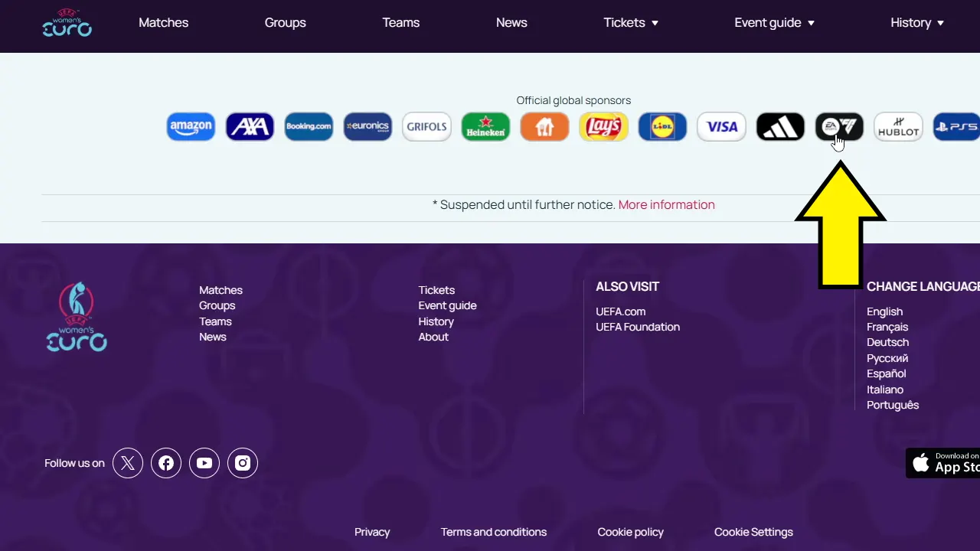This screenshot has width=980, height=551.
Task: Open the AXA sponsor logo
Action: (250, 127)
